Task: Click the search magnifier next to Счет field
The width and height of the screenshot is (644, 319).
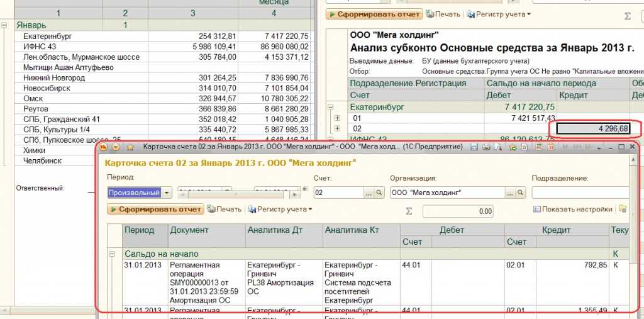Action: point(379,193)
